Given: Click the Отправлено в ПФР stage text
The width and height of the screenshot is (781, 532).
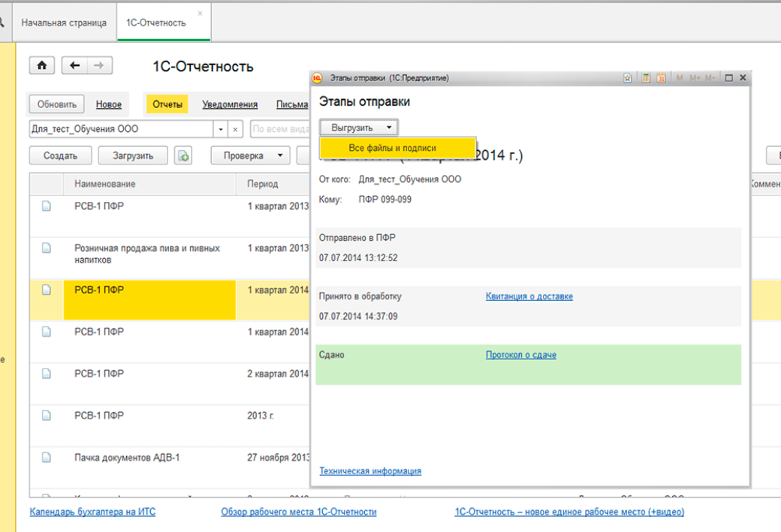Looking at the screenshot, I should pos(357,238).
